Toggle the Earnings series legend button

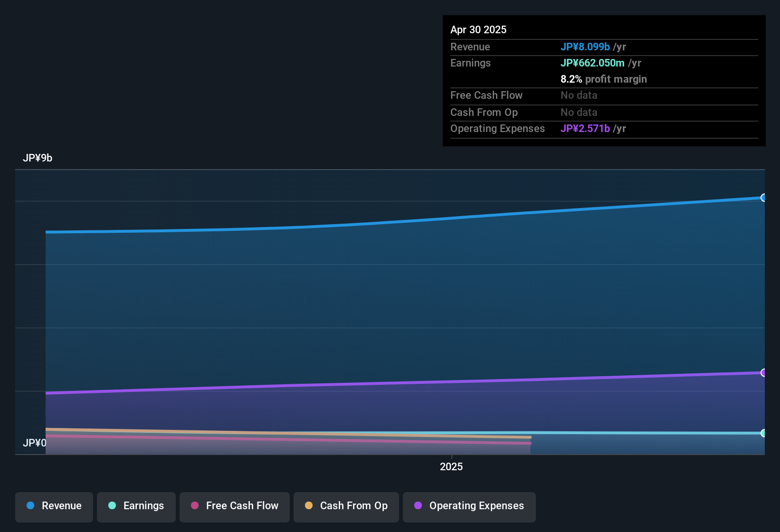click(x=136, y=507)
